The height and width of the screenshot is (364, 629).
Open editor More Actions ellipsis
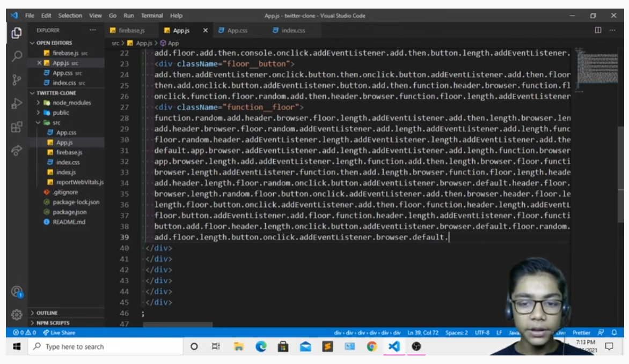point(612,30)
